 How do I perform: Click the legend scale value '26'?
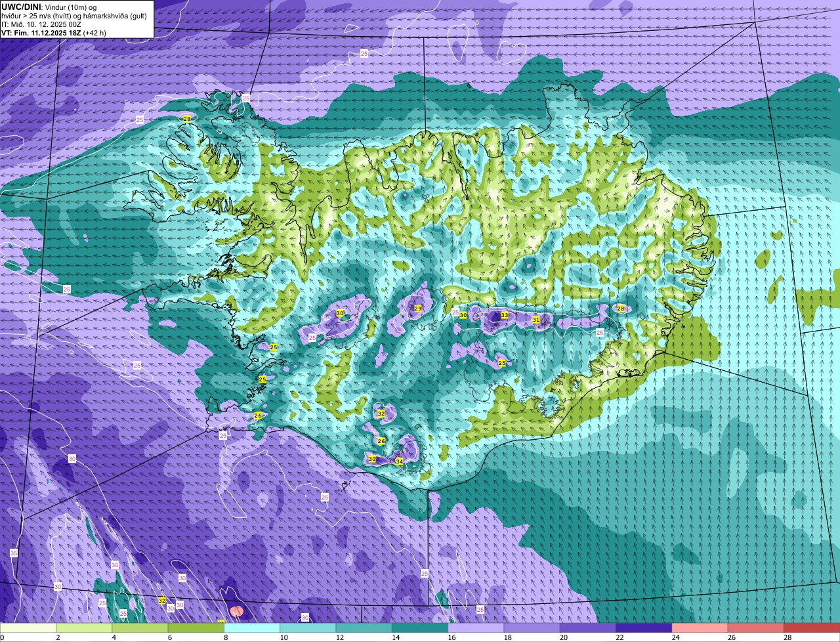[x=731, y=637]
